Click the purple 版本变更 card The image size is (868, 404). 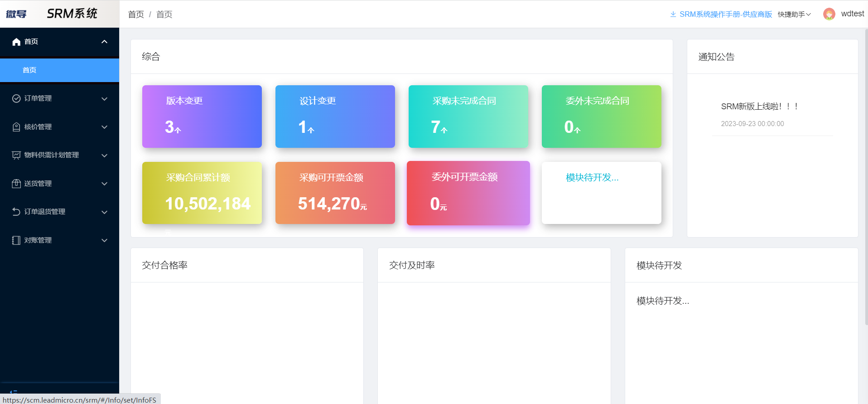pyautogui.click(x=202, y=117)
